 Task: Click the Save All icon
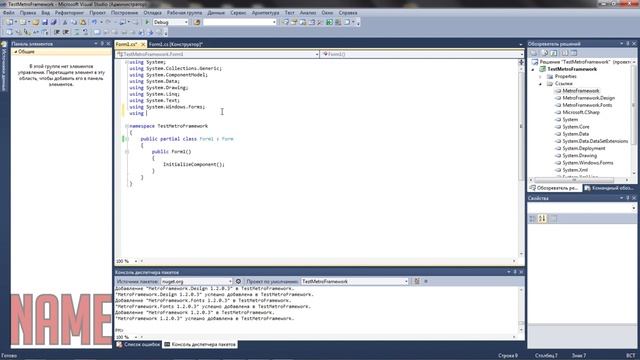(53, 22)
